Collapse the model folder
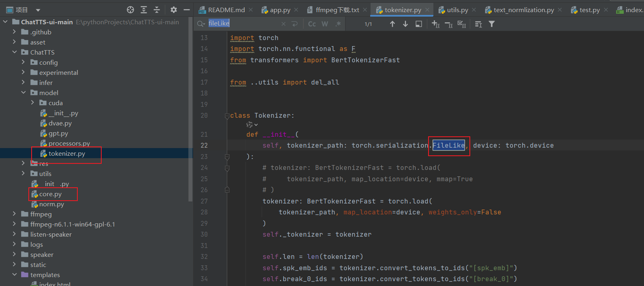Screen dimensions: 644x286 pos(23,92)
